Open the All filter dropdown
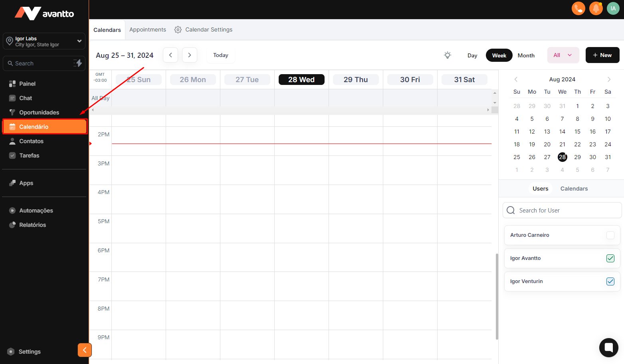The width and height of the screenshot is (624, 364). (x=563, y=55)
